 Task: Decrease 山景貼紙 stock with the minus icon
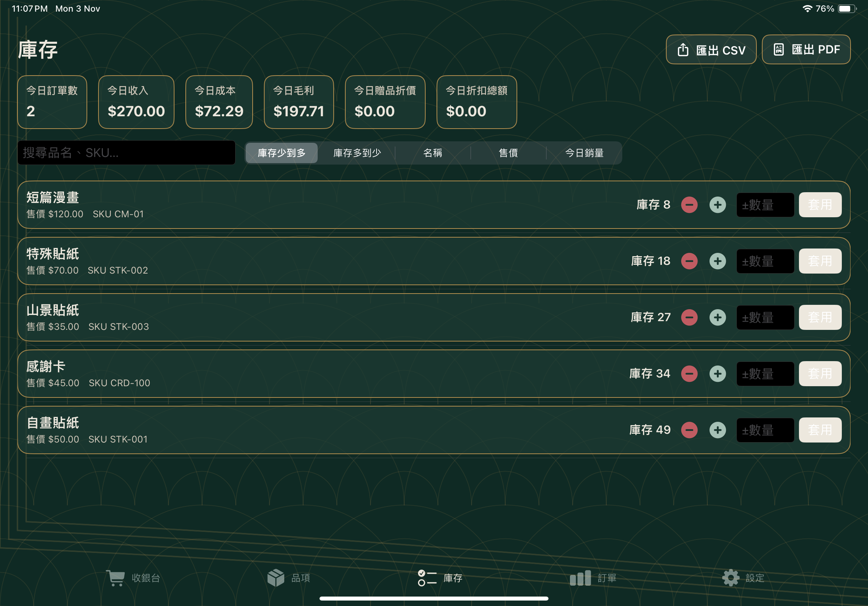coord(689,318)
